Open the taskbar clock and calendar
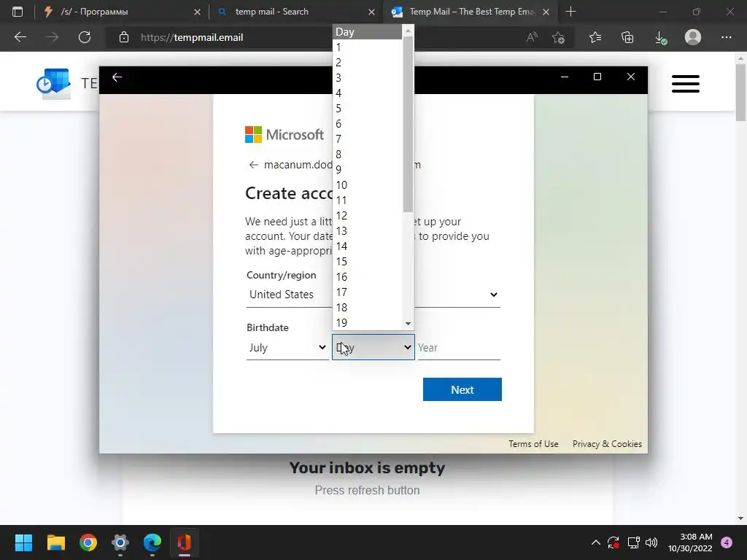This screenshot has width=747, height=560. [690, 542]
